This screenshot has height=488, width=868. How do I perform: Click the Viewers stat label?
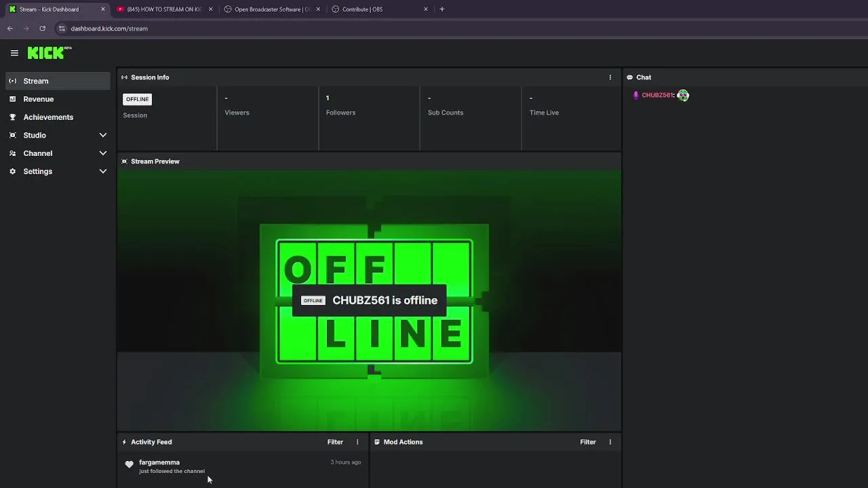(x=237, y=113)
